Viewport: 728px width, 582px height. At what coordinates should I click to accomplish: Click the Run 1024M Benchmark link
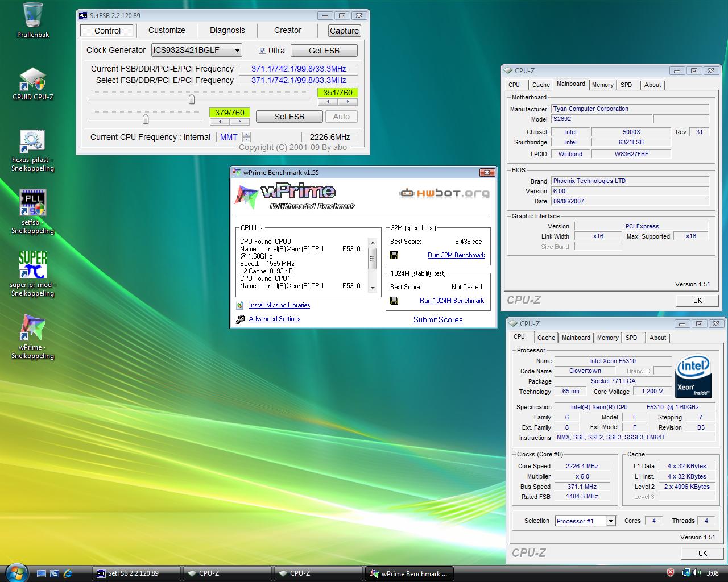click(452, 301)
